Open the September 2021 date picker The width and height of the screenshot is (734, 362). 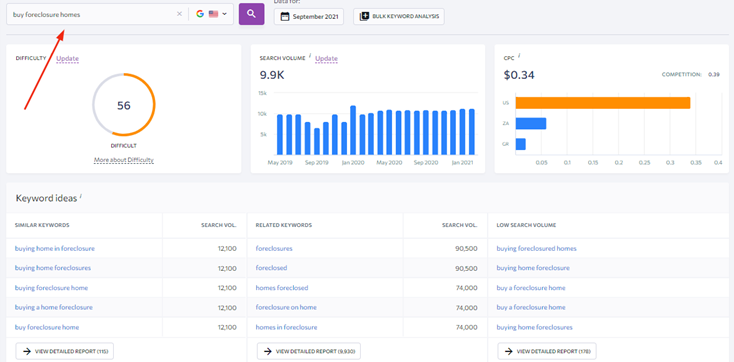[308, 16]
